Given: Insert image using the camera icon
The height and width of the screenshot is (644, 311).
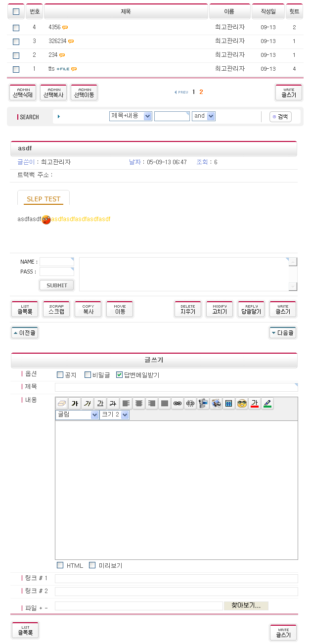Looking at the screenshot, I should [x=216, y=404].
